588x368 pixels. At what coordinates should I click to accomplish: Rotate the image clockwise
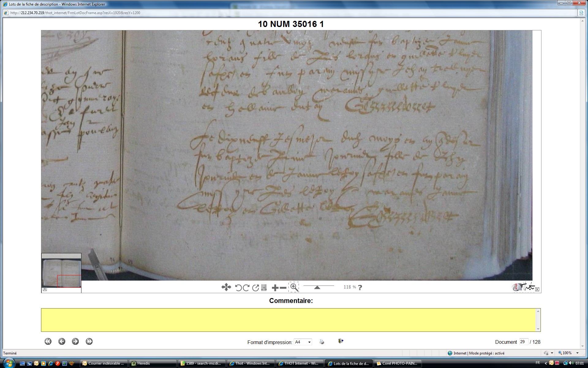[246, 288]
